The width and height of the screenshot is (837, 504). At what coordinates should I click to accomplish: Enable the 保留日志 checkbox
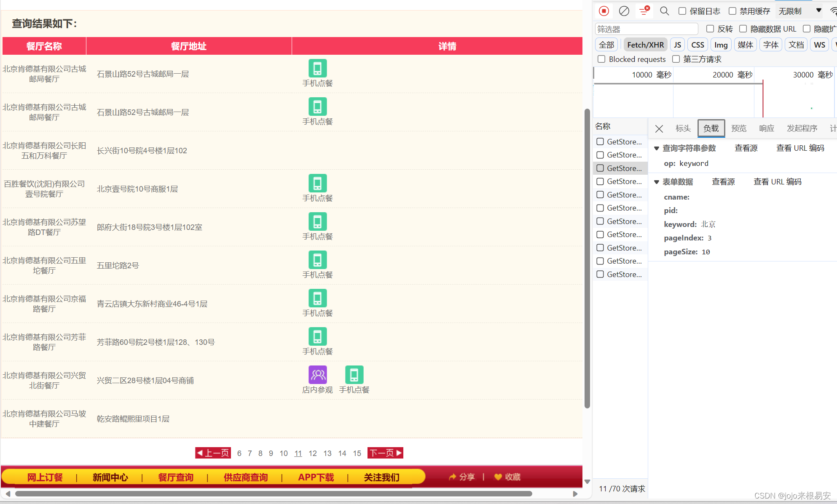(x=682, y=11)
